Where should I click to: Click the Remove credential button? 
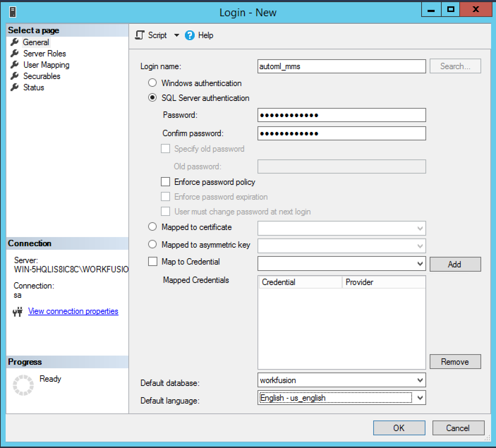coord(455,362)
